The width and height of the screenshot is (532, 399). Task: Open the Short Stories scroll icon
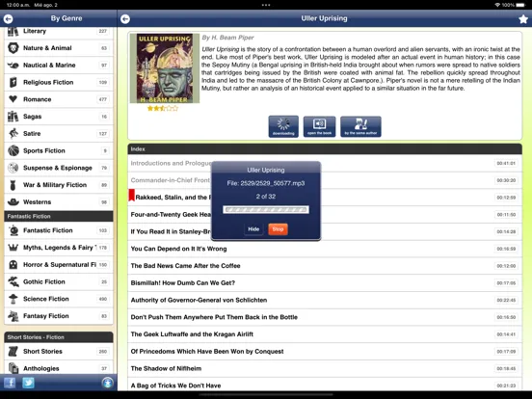pyautogui.click(x=13, y=352)
